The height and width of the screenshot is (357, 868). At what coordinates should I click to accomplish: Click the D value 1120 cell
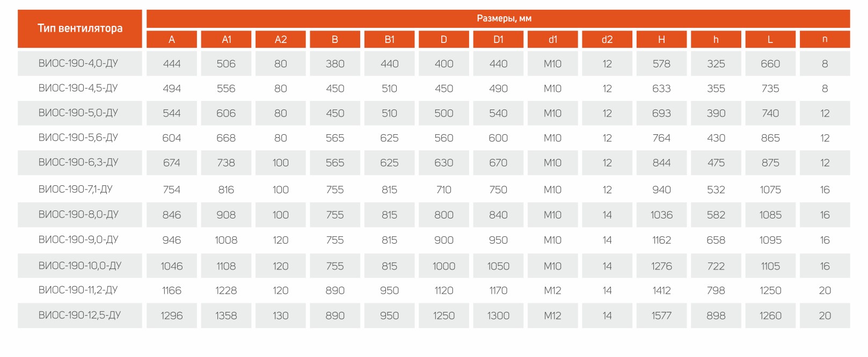click(444, 290)
